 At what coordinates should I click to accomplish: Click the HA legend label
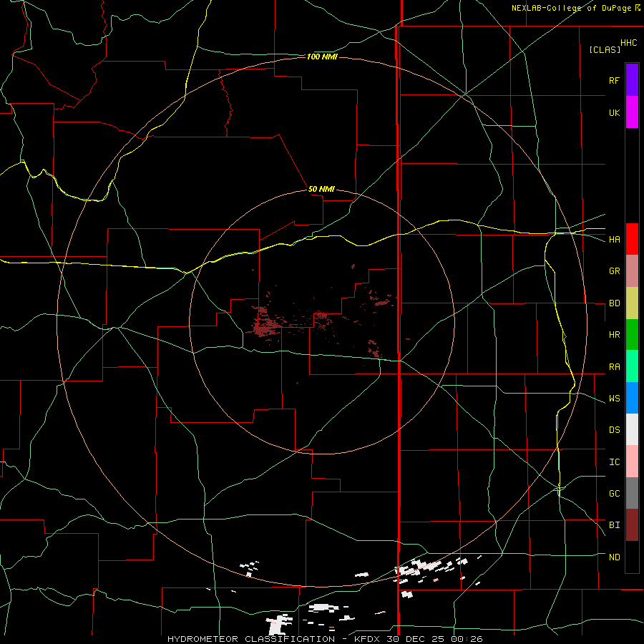(x=614, y=239)
